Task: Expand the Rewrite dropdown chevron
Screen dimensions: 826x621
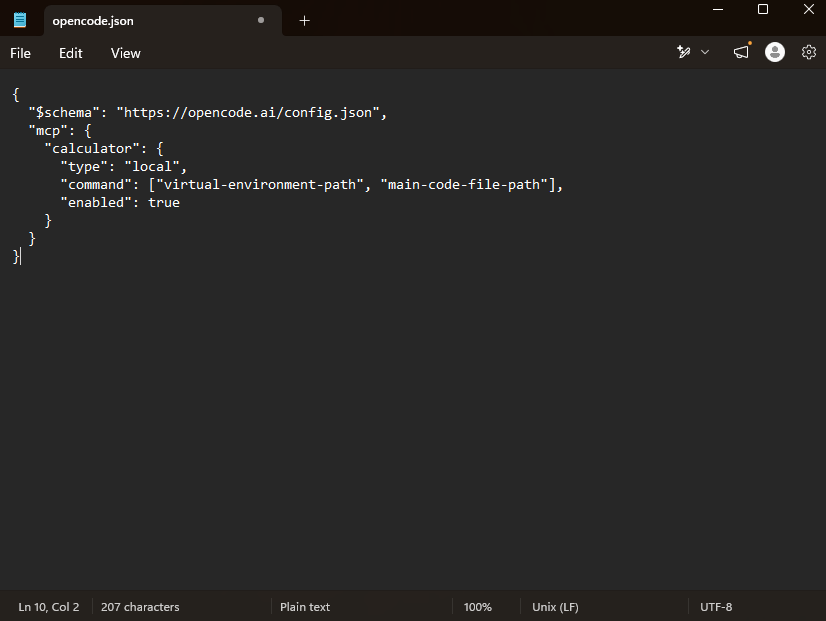Action: (705, 52)
